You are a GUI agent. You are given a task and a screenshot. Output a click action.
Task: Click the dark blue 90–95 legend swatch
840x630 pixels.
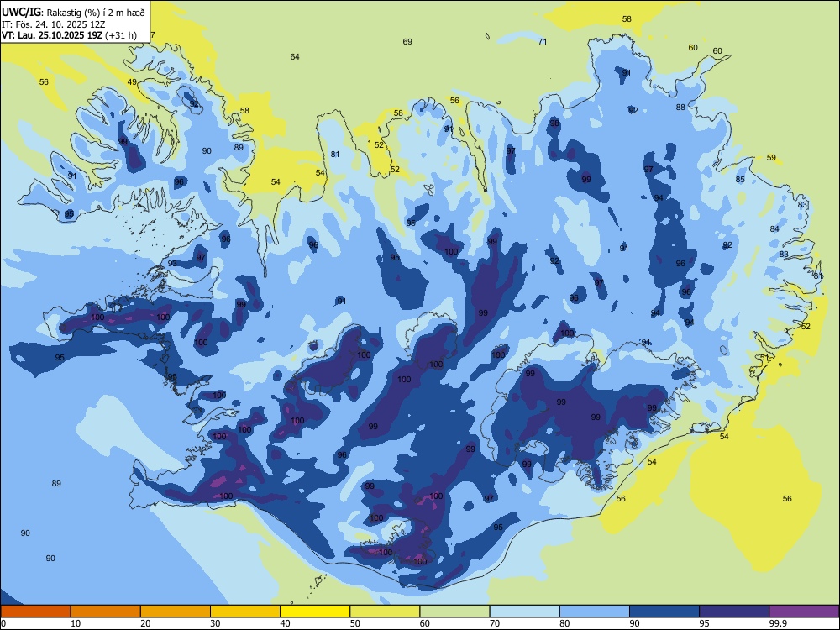pos(664,612)
